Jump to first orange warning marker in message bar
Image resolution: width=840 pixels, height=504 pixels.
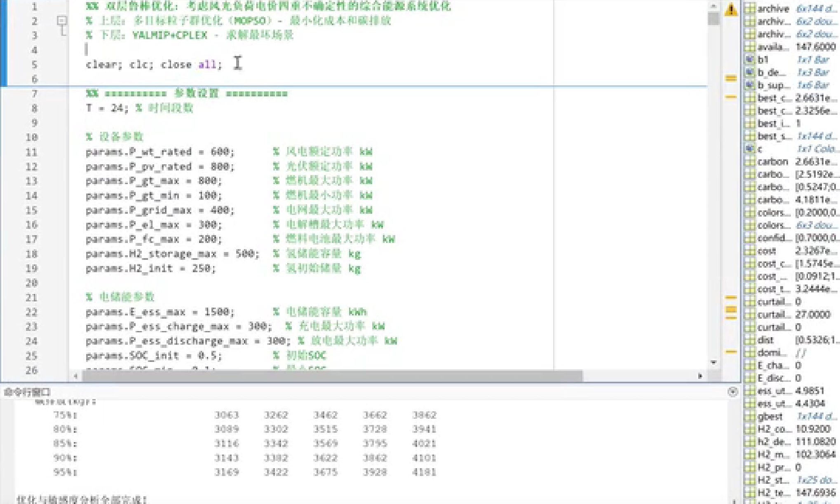(x=731, y=78)
